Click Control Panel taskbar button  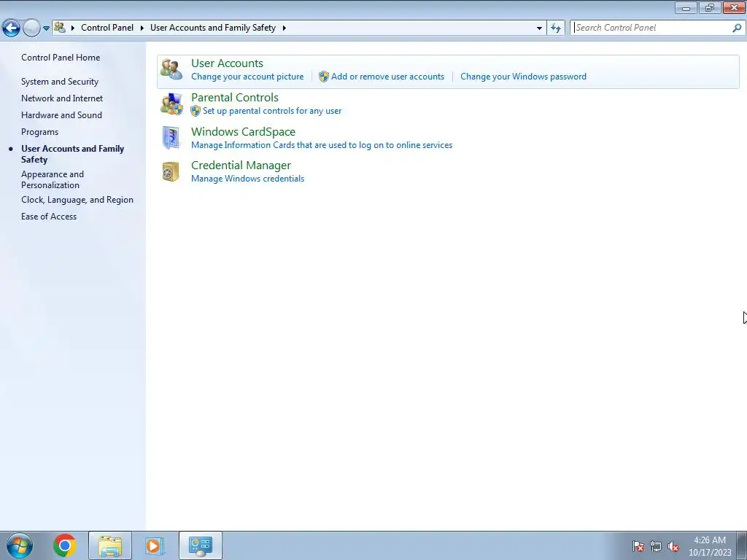click(x=201, y=545)
